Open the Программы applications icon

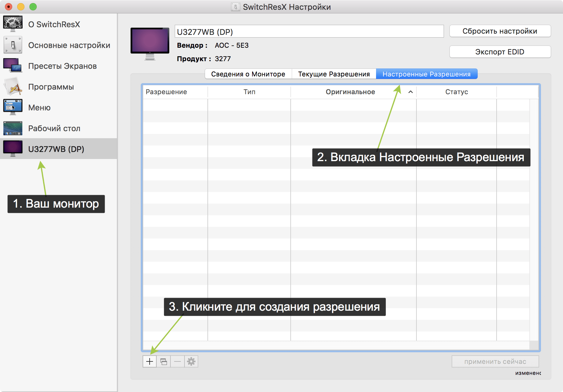13,87
